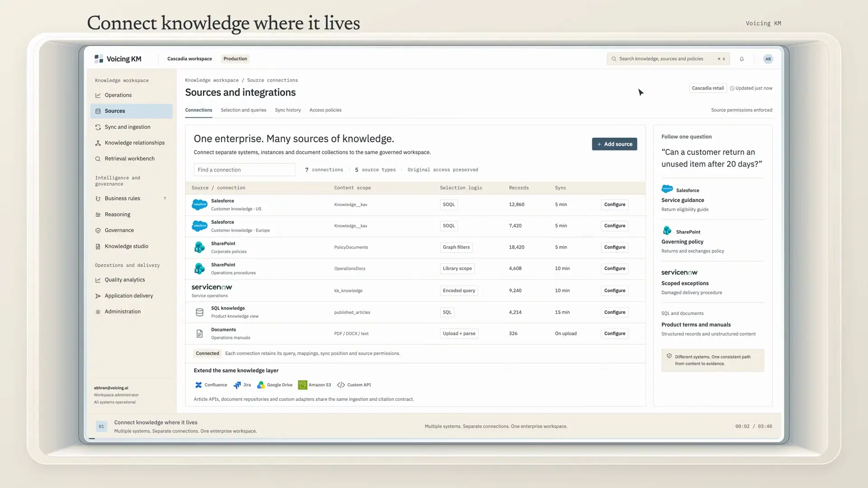Go to Reasoning in the sidebar
The width and height of the screenshot is (868, 488).
click(x=131, y=215)
